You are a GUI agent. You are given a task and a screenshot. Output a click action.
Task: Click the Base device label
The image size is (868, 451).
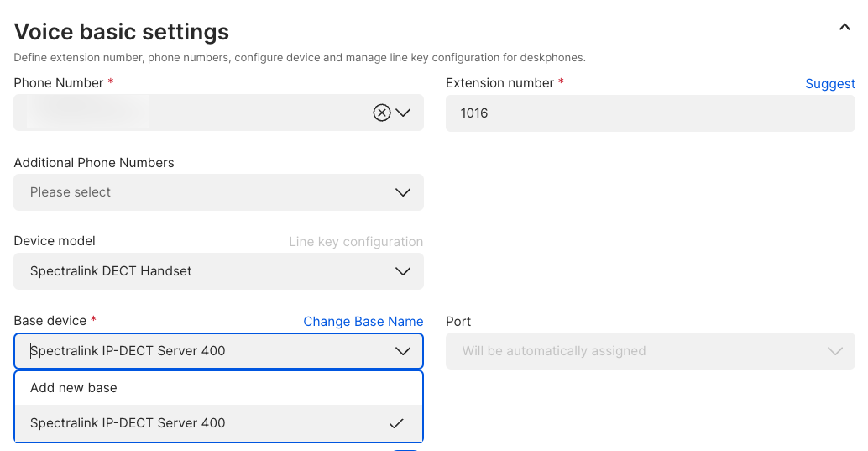[x=50, y=321]
